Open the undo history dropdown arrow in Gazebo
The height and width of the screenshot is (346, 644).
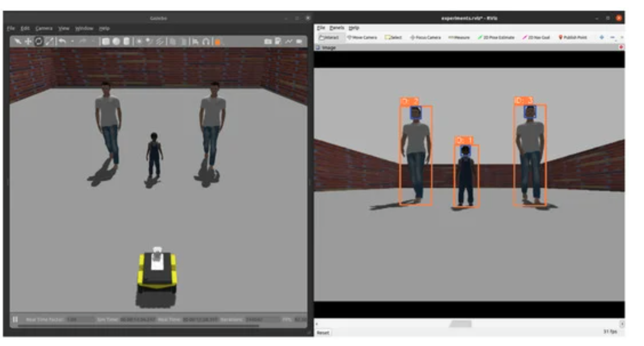pyautogui.click(x=72, y=42)
